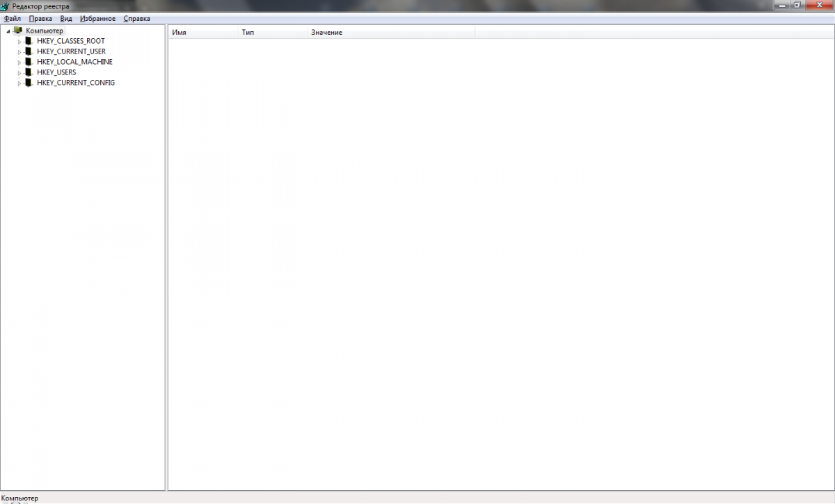Click the folder icon next to HKEY_CURRENT_CONFIG
835x504 pixels.
29,83
